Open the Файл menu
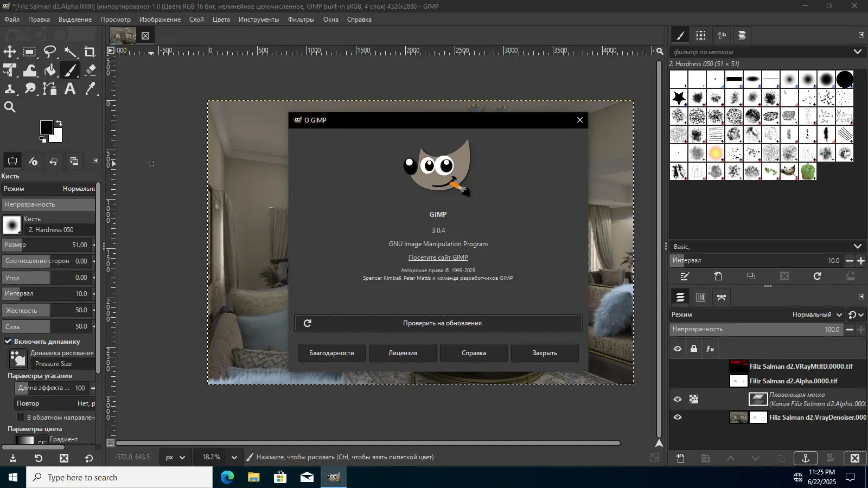 click(12, 20)
